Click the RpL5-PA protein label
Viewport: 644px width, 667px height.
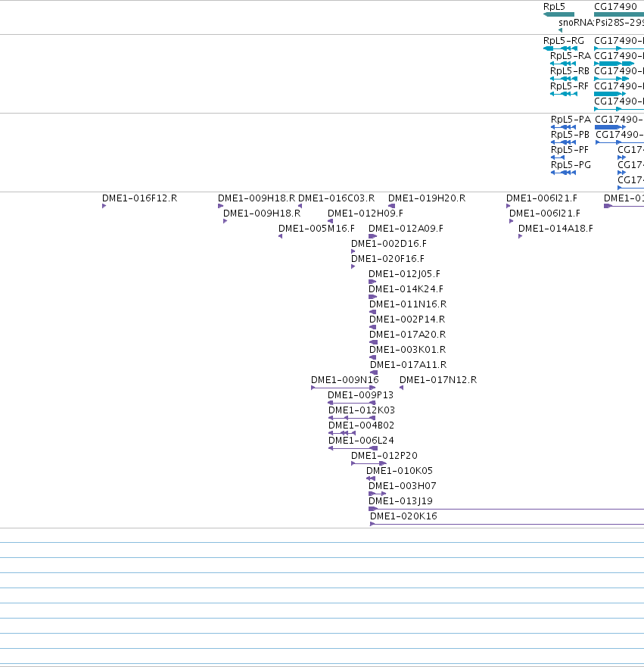(x=571, y=120)
